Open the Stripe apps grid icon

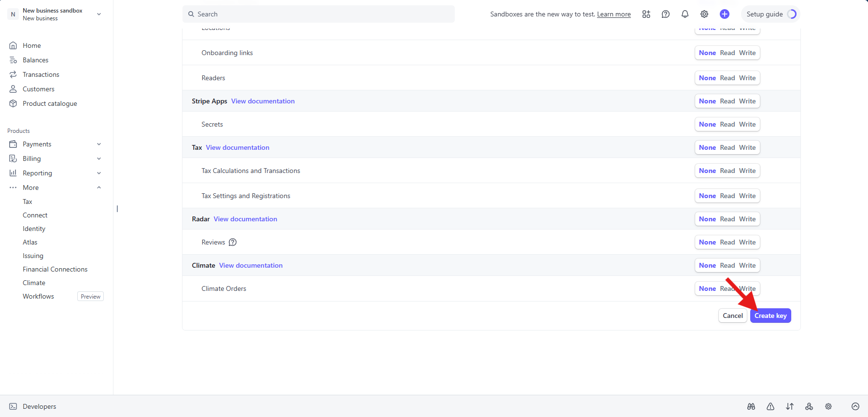tap(646, 14)
